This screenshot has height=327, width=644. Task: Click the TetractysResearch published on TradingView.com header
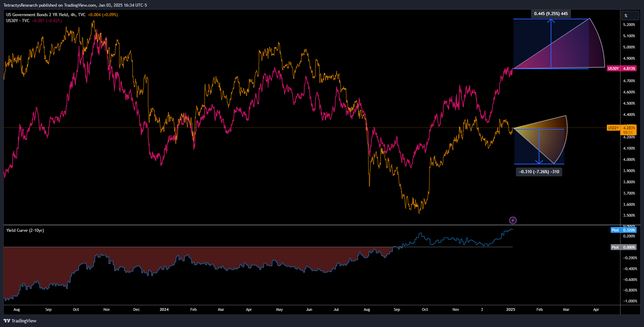tap(75, 5)
